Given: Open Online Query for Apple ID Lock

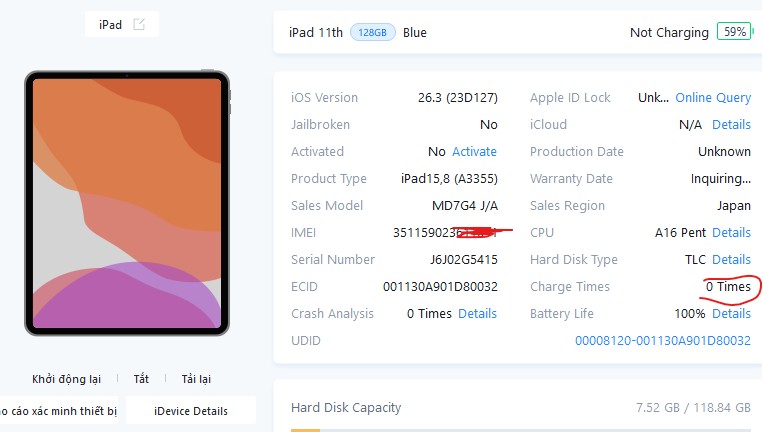Looking at the screenshot, I should pyautogui.click(x=713, y=98).
